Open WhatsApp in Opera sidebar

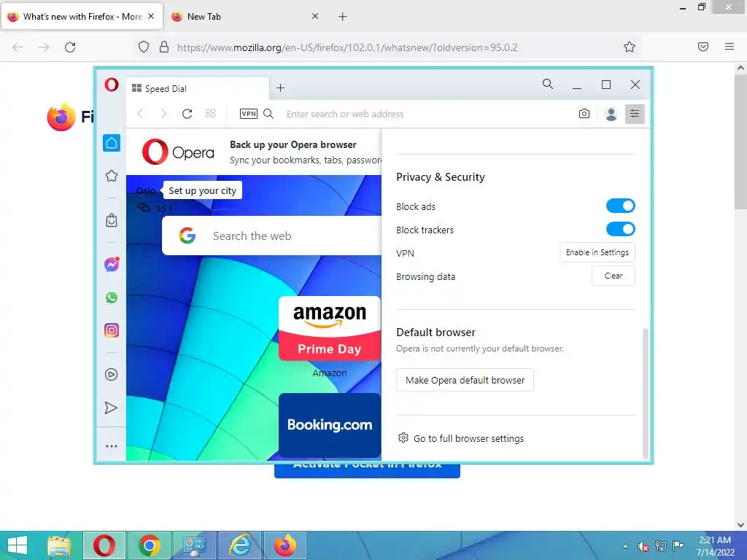(112, 297)
